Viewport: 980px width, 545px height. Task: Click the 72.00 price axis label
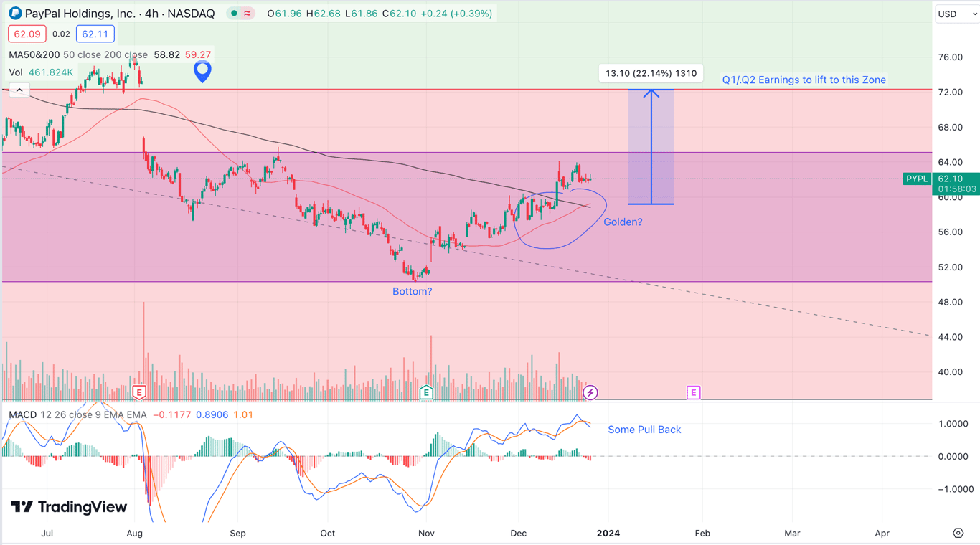click(x=950, y=93)
